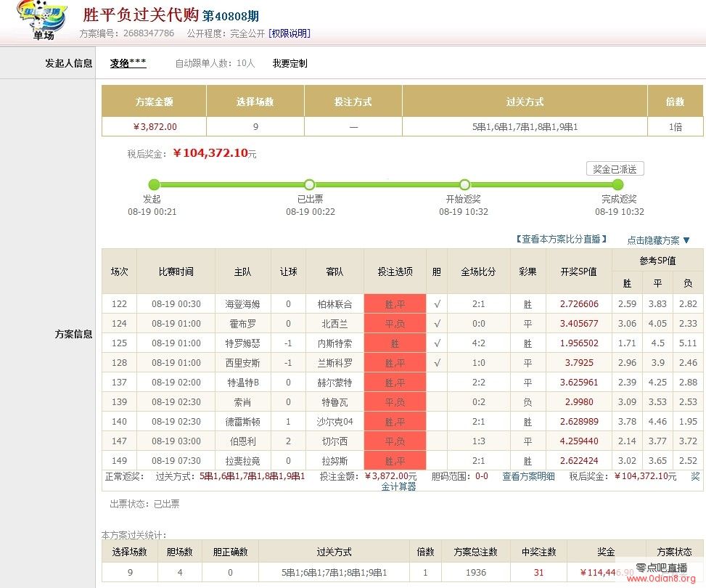The height and width of the screenshot is (588, 706).
Task: Open the 奖金计算器 prize calculator link
Action: click(399, 486)
